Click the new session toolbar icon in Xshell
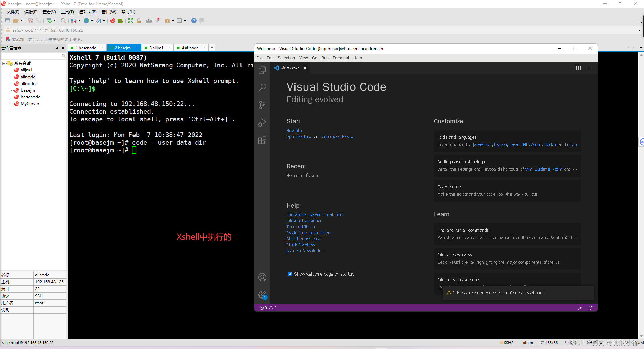Screen dimensions: 644x349 pyautogui.click(x=8, y=21)
